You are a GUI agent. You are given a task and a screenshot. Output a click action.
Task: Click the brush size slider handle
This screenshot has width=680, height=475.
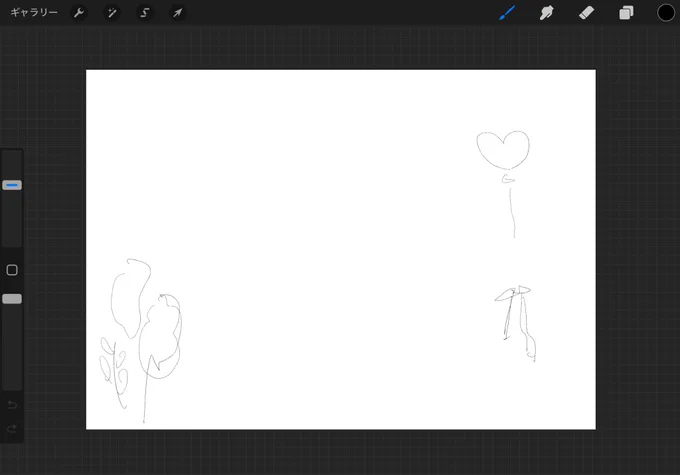[12, 185]
